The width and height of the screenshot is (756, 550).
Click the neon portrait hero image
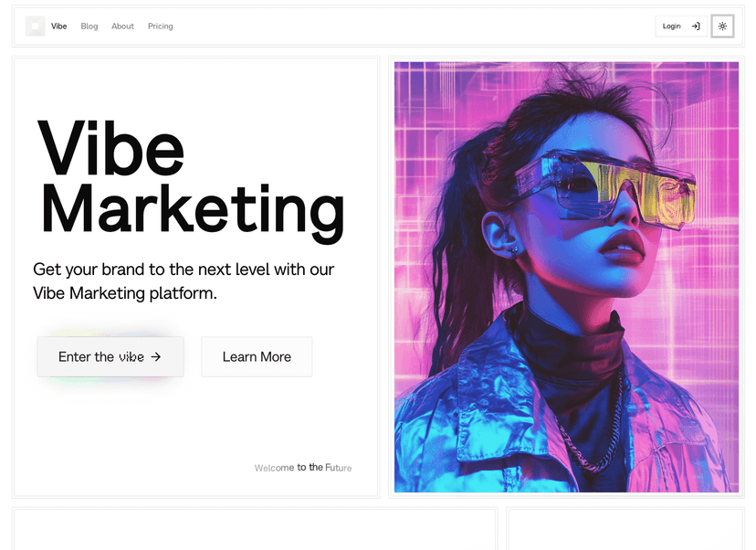[x=566, y=277]
